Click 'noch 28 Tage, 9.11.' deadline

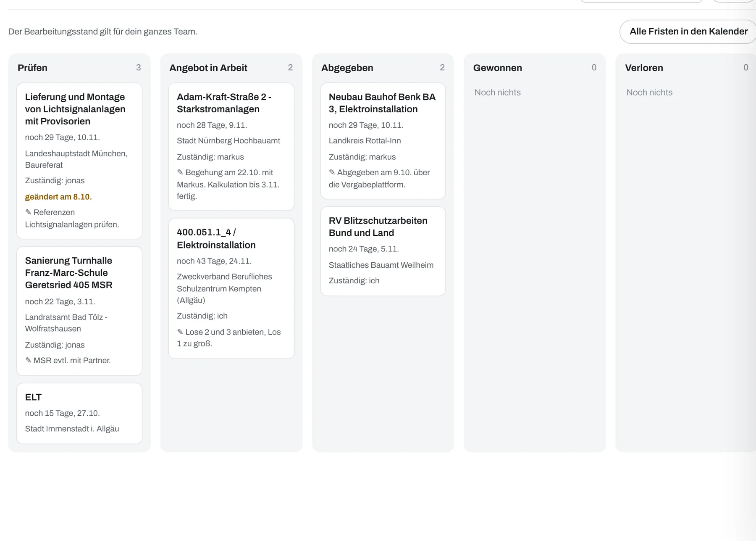click(212, 125)
